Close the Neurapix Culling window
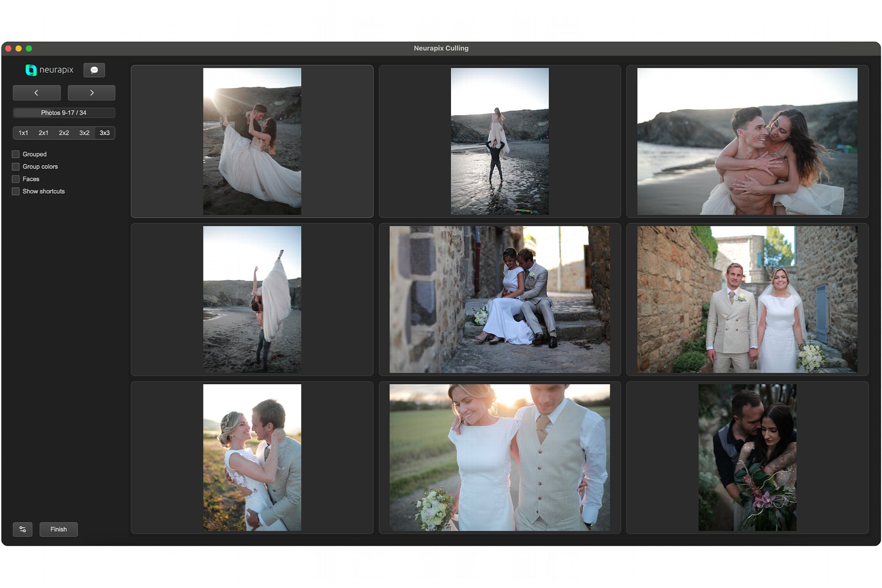The height and width of the screenshot is (588, 882). coord(8,49)
